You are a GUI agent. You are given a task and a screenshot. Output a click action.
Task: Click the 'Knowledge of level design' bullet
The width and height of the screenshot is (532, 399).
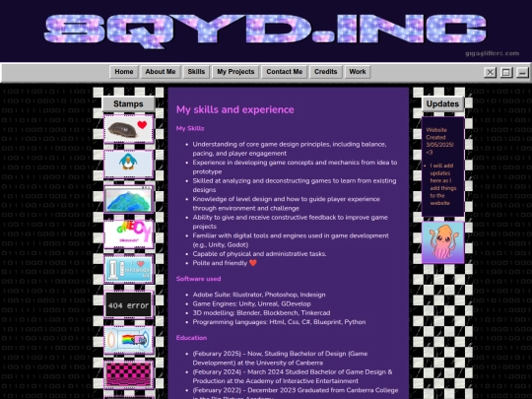(286, 204)
